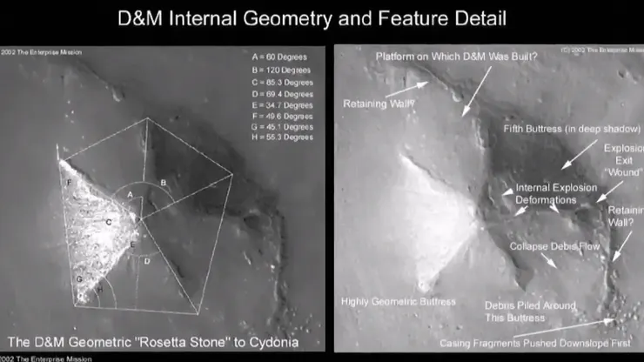Viewport: 644px width, 362px height.
Task: Click 'Debris Piled Around This Buttress' label
Action: coord(530,312)
